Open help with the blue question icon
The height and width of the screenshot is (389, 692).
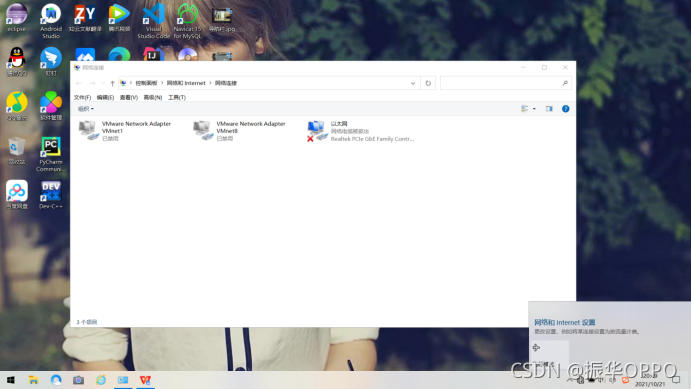click(565, 109)
